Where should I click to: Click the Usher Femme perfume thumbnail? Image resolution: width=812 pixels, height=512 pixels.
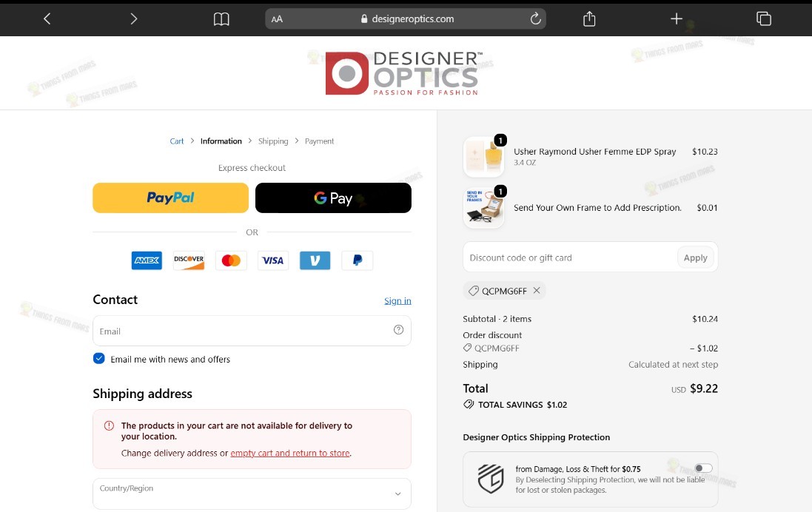483,156
